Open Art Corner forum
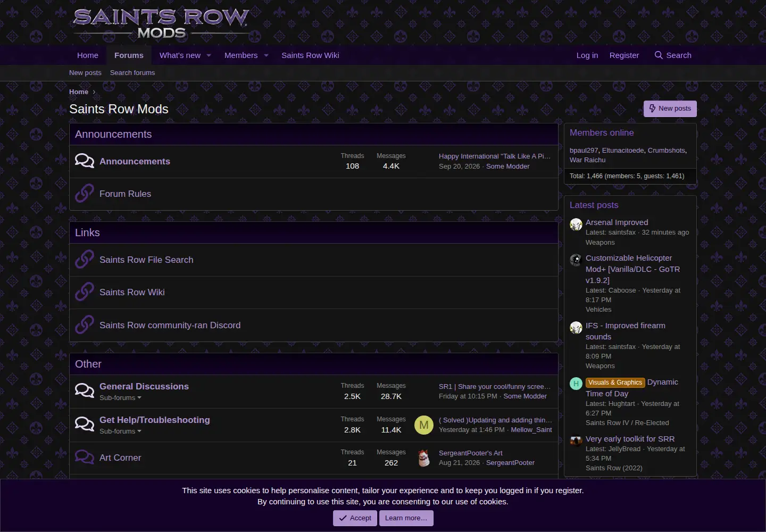This screenshot has width=766, height=532. (120, 458)
